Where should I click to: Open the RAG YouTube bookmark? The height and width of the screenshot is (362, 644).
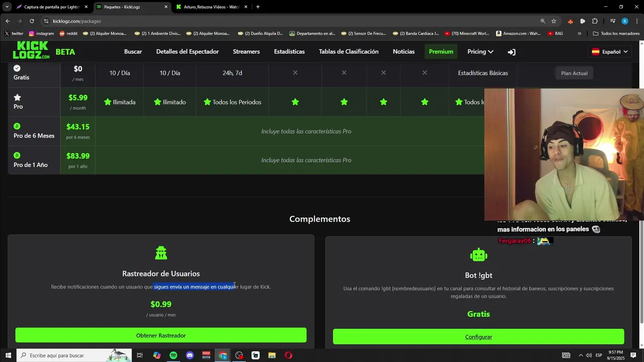[555, 34]
